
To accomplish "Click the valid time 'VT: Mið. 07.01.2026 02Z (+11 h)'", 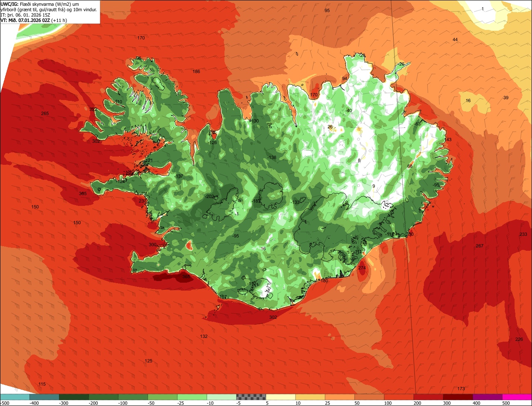I will coord(34,20).
